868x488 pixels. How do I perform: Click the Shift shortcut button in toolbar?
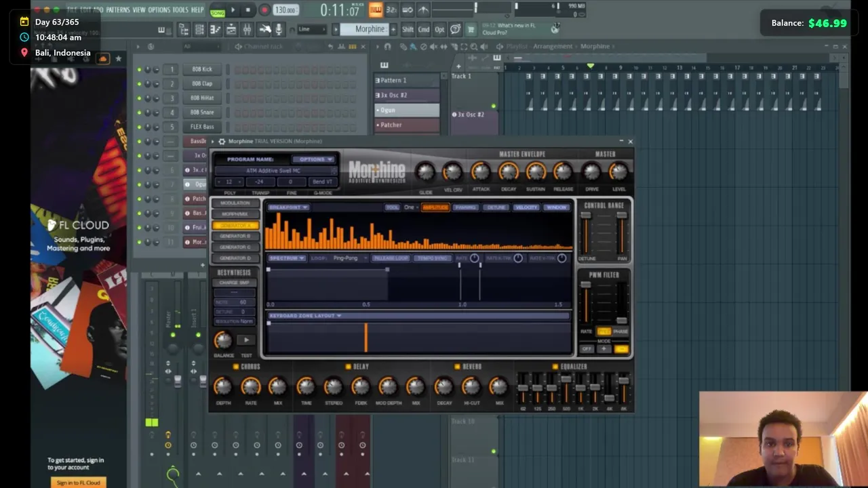pyautogui.click(x=408, y=29)
